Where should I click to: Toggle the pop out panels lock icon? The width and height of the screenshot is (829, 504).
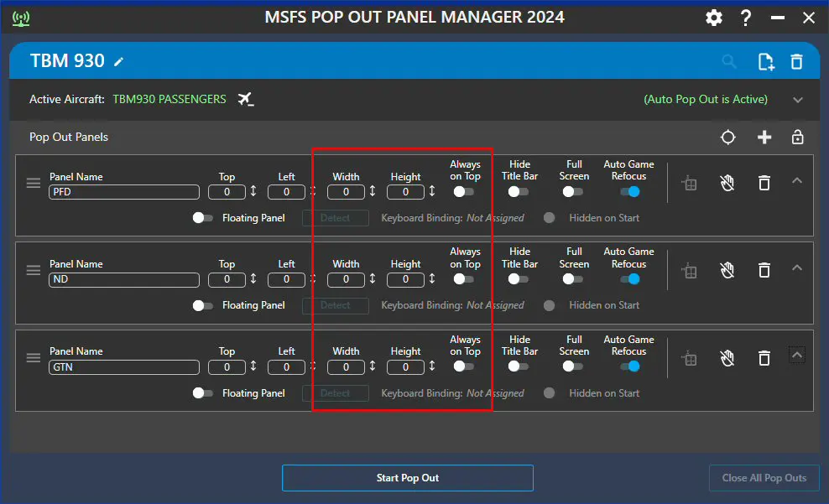[x=798, y=138]
